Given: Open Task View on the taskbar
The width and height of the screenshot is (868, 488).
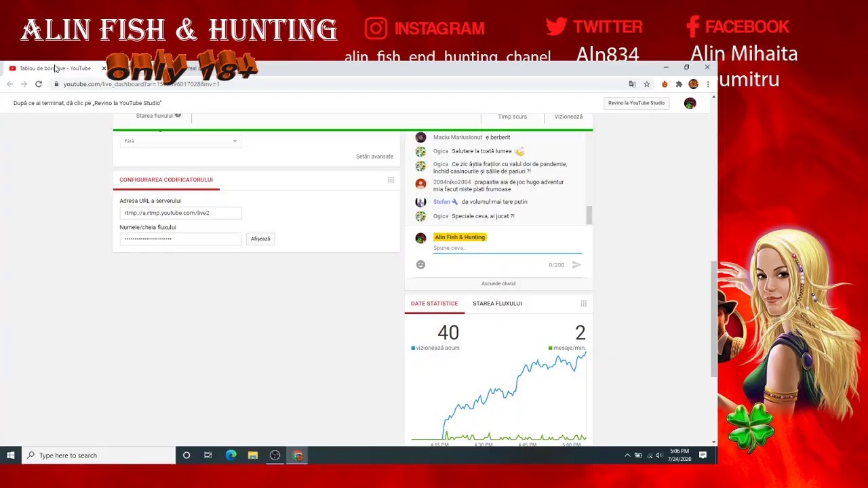Looking at the screenshot, I should tap(208, 455).
